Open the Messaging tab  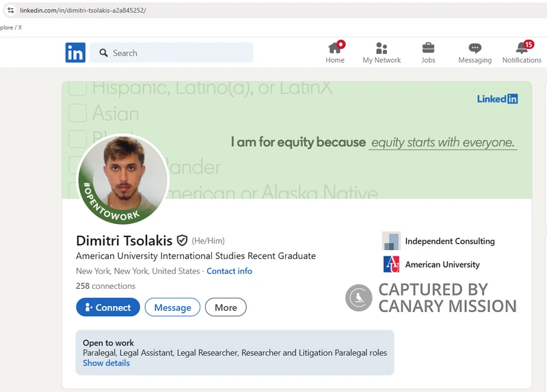pyautogui.click(x=475, y=53)
